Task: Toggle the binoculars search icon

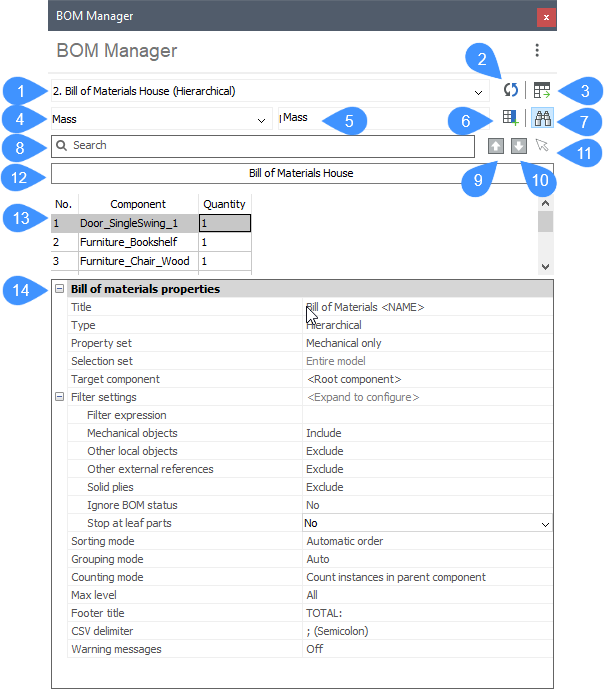Action: (x=542, y=118)
